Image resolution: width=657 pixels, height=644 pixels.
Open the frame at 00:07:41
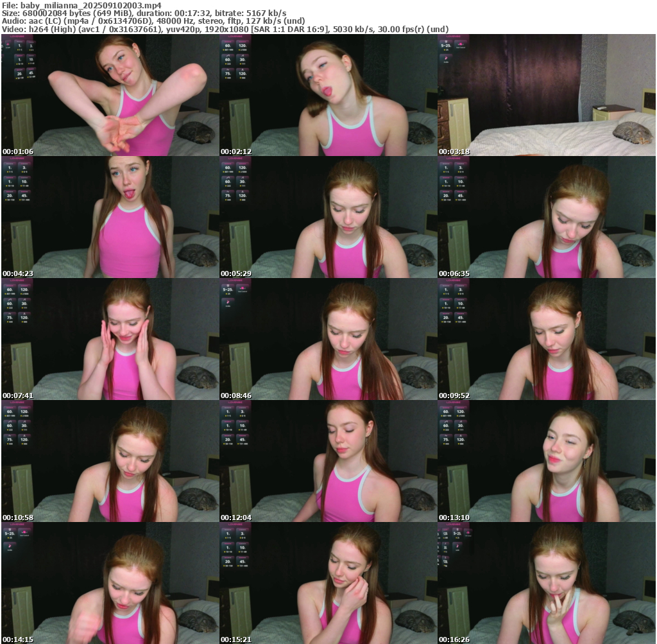tap(110, 339)
